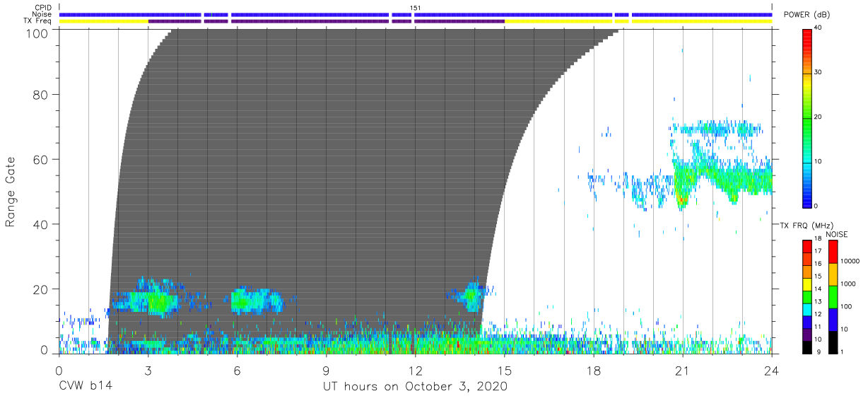Click the 'CVW b14' radar label
This screenshot has height=401, width=868.
[x=86, y=387]
